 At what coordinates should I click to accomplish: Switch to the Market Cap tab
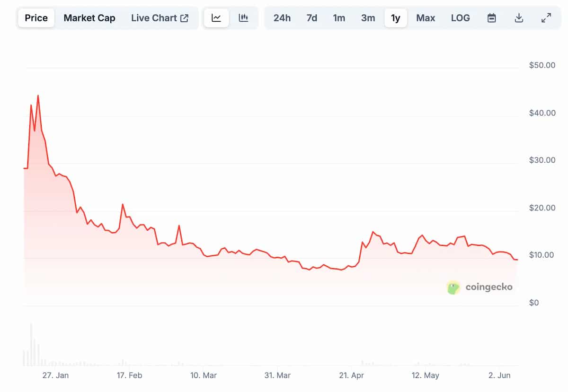click(x=89, y=18)
